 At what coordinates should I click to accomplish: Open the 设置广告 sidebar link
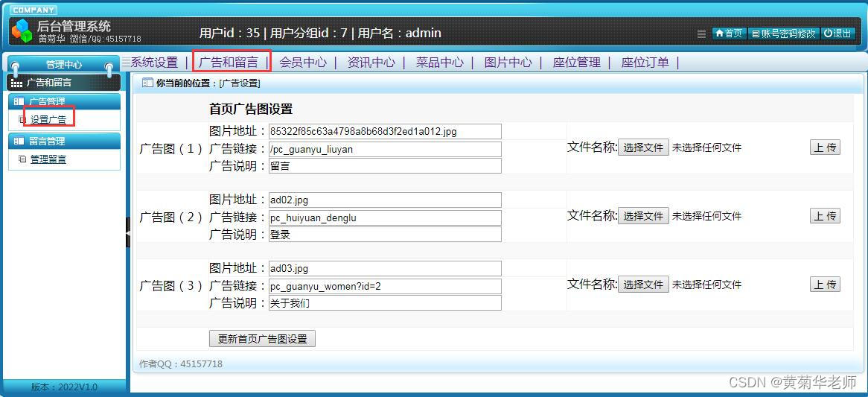[48, 120]
